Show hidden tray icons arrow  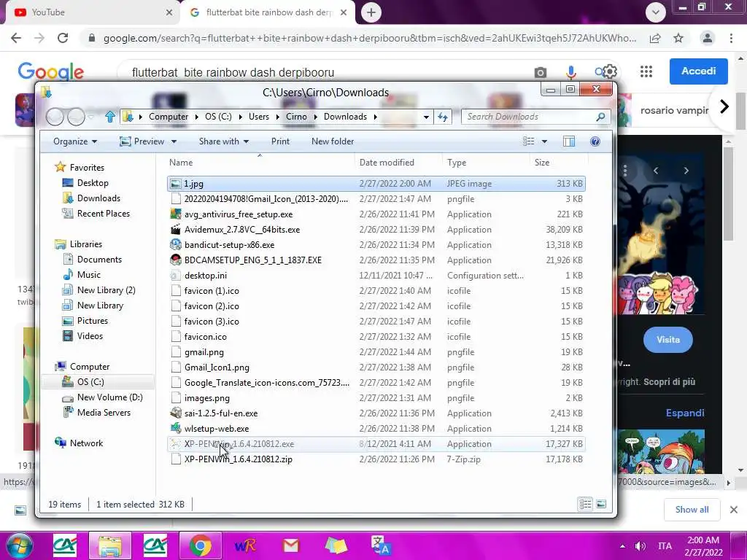622,546
